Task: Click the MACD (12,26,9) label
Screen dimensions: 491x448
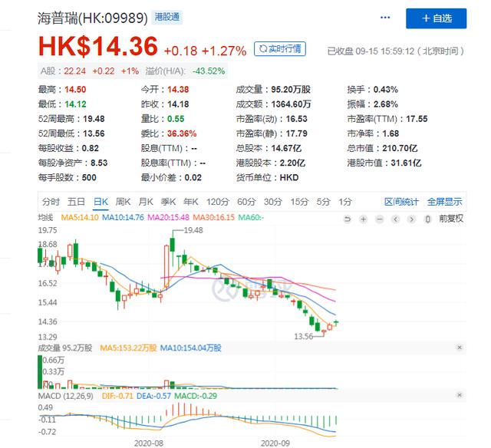Action: click(66, 396)
